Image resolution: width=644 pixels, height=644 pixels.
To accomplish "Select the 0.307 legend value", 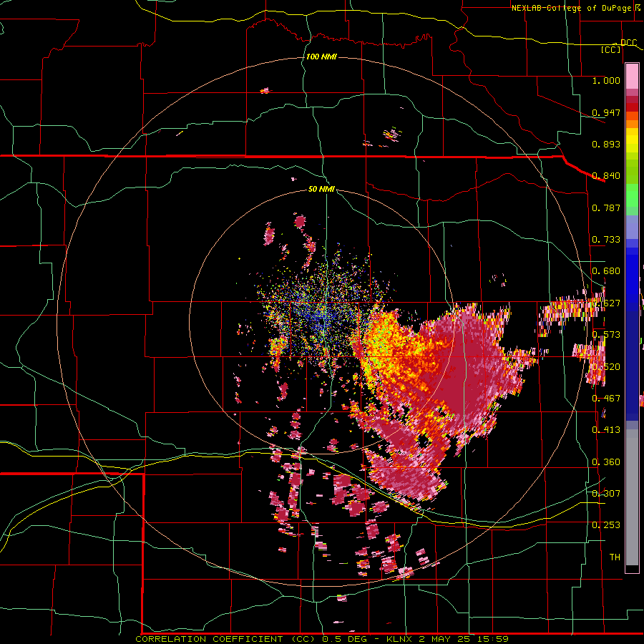I will (x=606, y=493).
